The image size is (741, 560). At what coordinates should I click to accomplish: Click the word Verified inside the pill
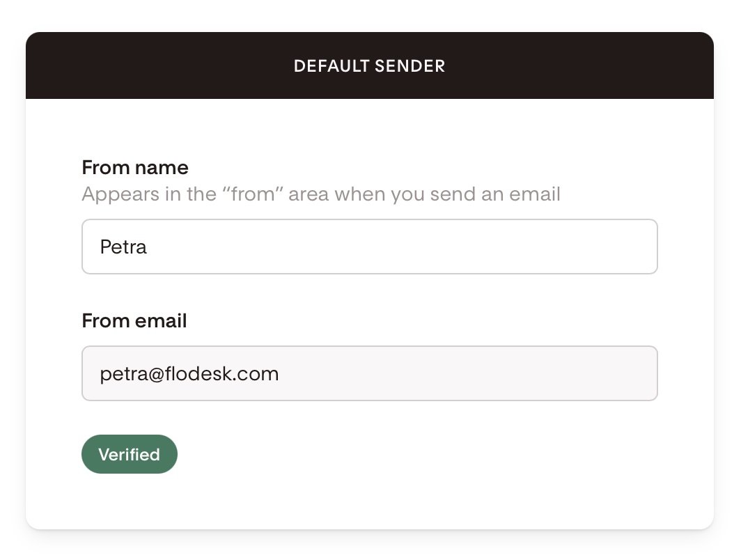[130, 455]
